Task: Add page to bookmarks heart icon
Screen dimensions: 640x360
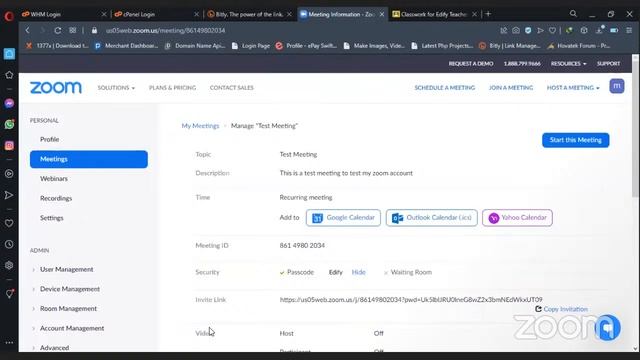Action: click(552, 30)
